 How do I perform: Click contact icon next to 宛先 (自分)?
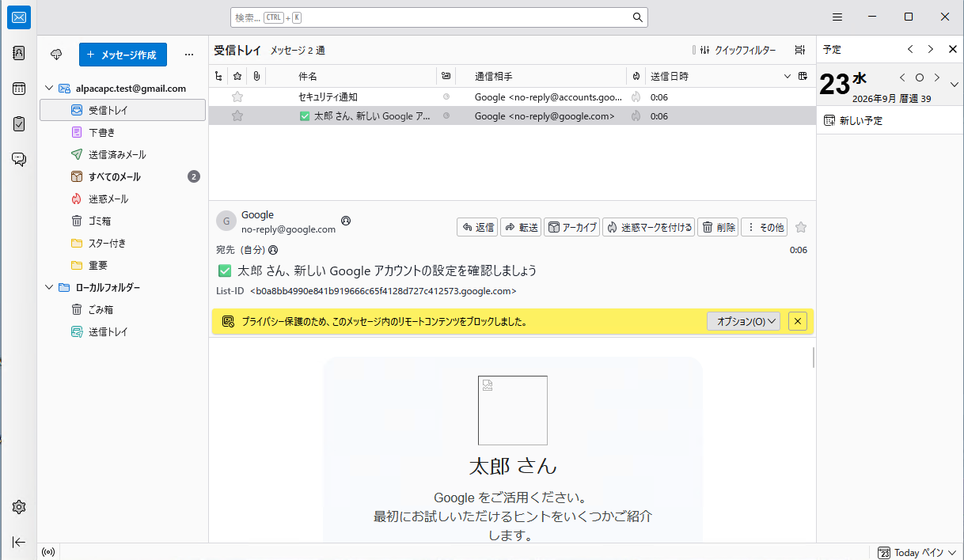coord(273,250)
